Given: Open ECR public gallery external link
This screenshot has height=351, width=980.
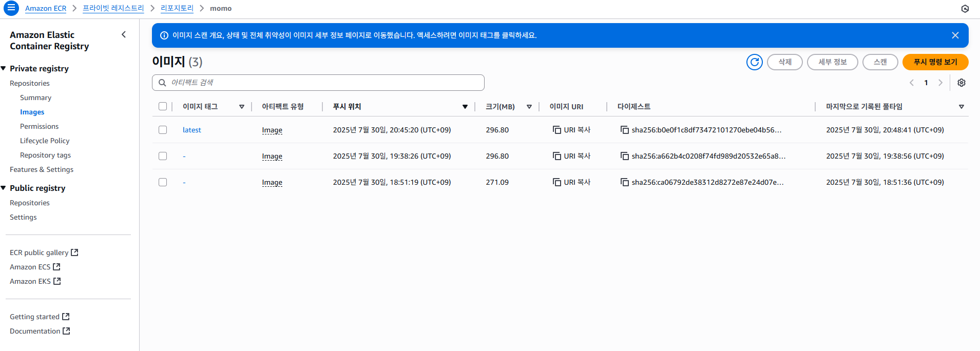Looking at the screenshot, I should (44, 252).
